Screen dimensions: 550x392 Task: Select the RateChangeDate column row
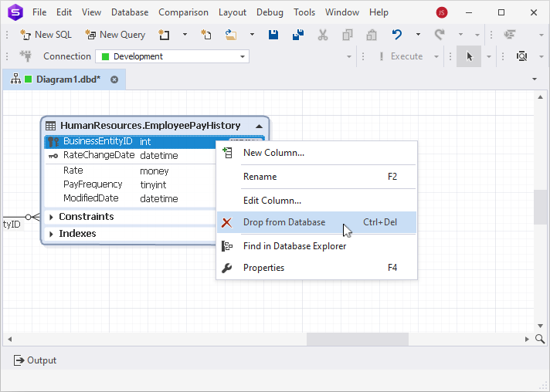pos(130,155)
